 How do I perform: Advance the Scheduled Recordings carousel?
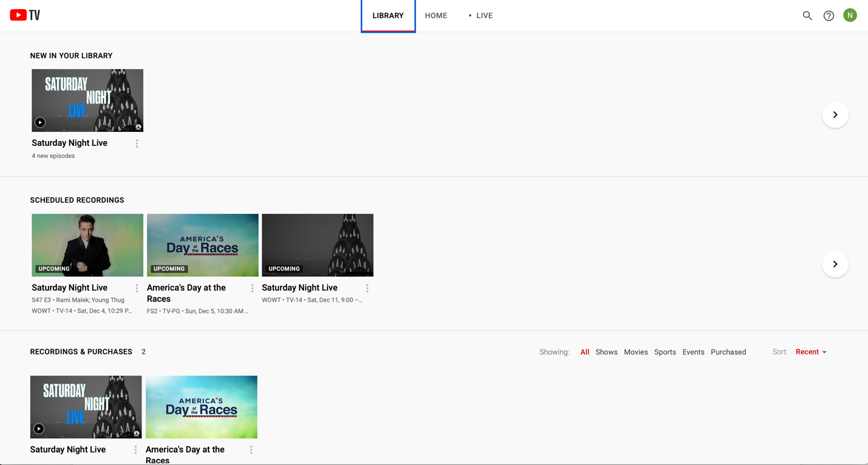(x=835, y=264)
